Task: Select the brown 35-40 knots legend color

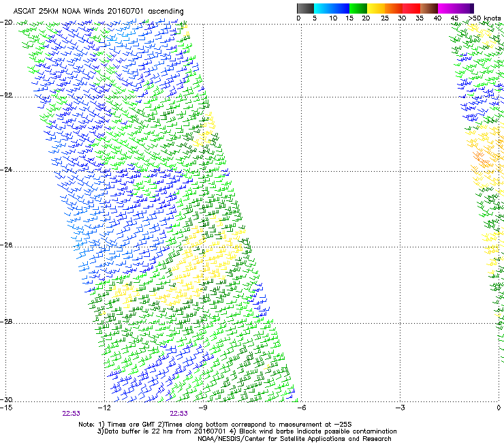Action: coord(429,8)
